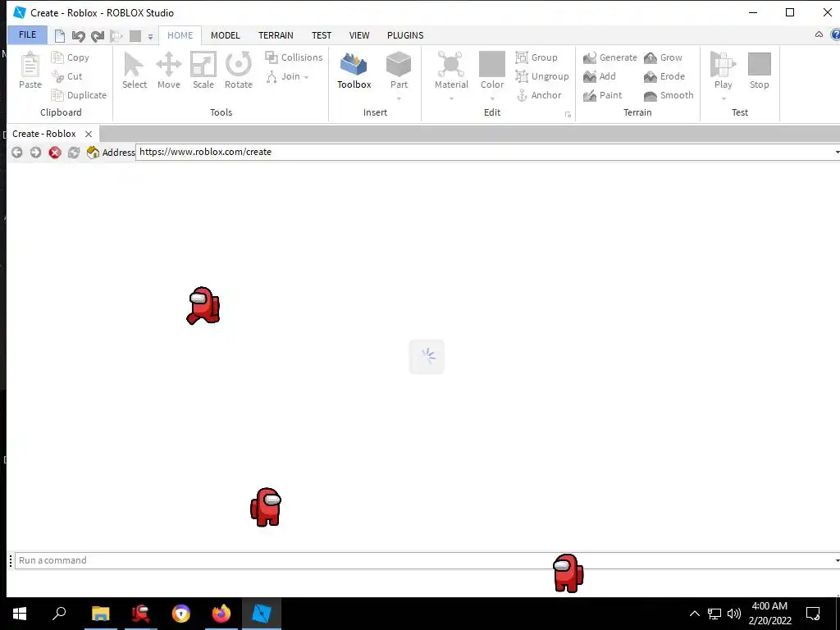
Task: Click the Undo arrow in quick access toolbar
Action: click(x=78, y=36)
